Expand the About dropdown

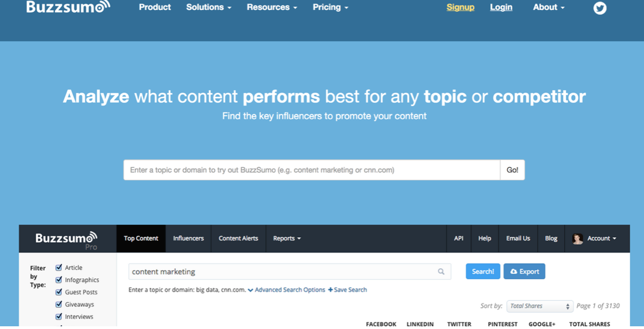(549, 8)
